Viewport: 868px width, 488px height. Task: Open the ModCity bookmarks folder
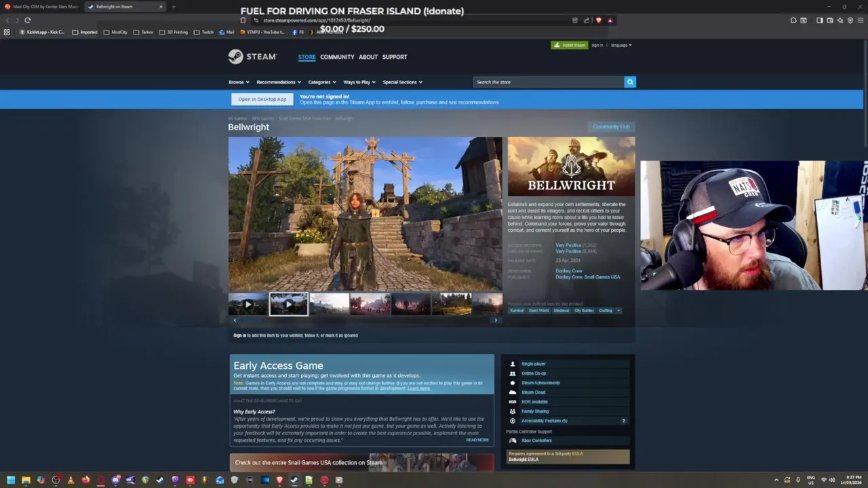tap(115, 32)
